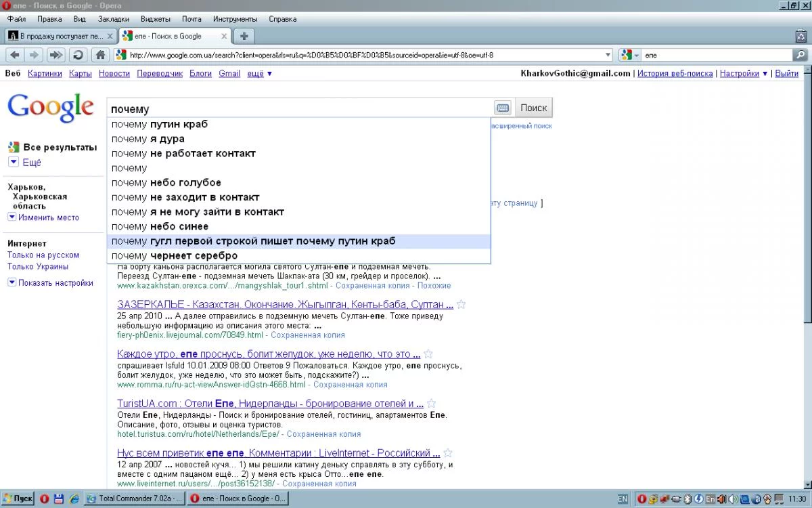Click the Bluetooth tray icon

(689, 499)
